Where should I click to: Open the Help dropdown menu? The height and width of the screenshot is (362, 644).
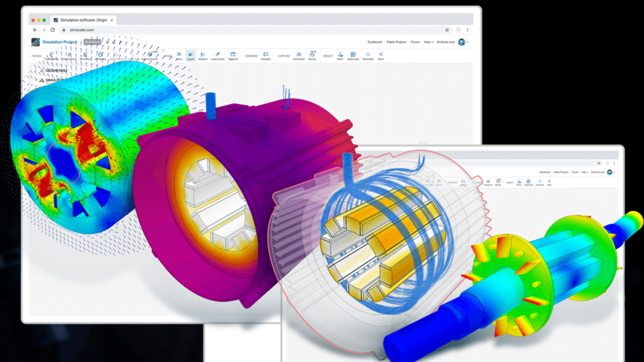pos(428,42)
